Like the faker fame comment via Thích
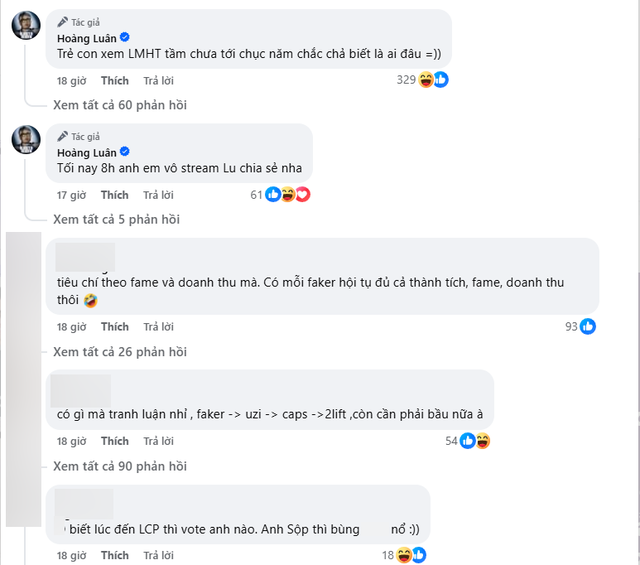640x565 pixels. (x=114, y=327)
